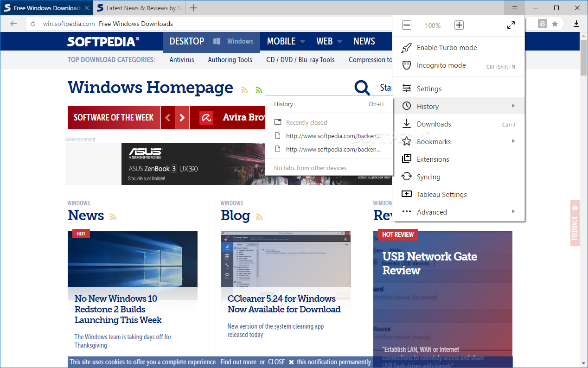Click the Advanced three-dots icon
Image resolution: width=588 pixels, height=368 pixels.
click(407, 212)
